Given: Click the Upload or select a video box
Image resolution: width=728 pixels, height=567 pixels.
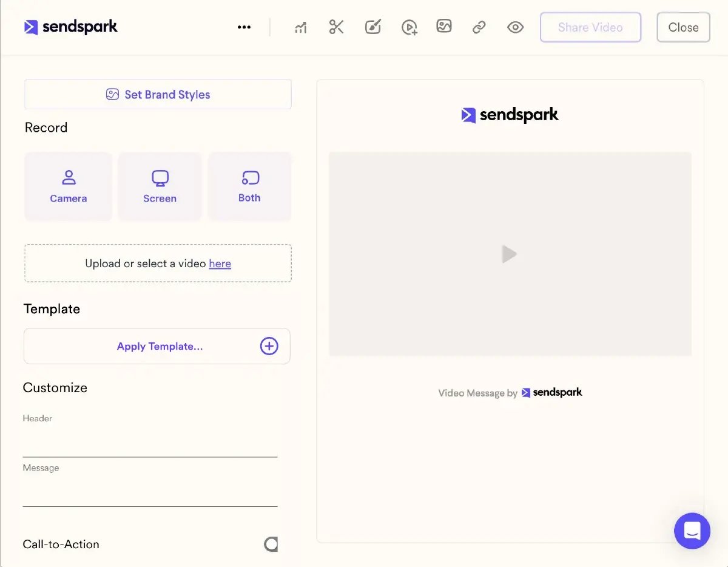Looking at the screenshot, I should click(x=158, y=263).
